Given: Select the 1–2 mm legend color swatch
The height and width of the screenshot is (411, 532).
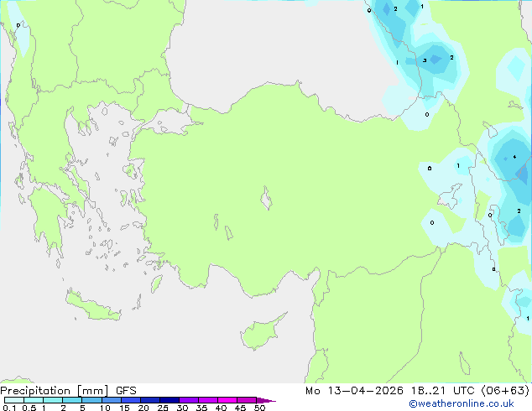Looking at the screenshot, I should 53,400.
